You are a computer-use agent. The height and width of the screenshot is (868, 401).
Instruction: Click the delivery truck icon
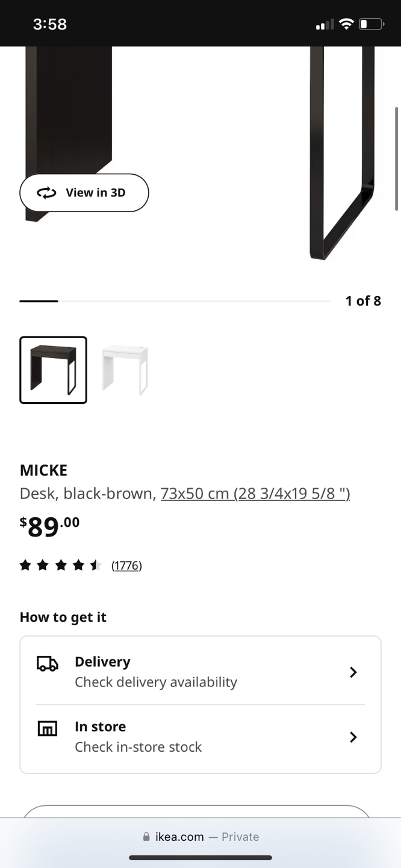coord(48,664)
